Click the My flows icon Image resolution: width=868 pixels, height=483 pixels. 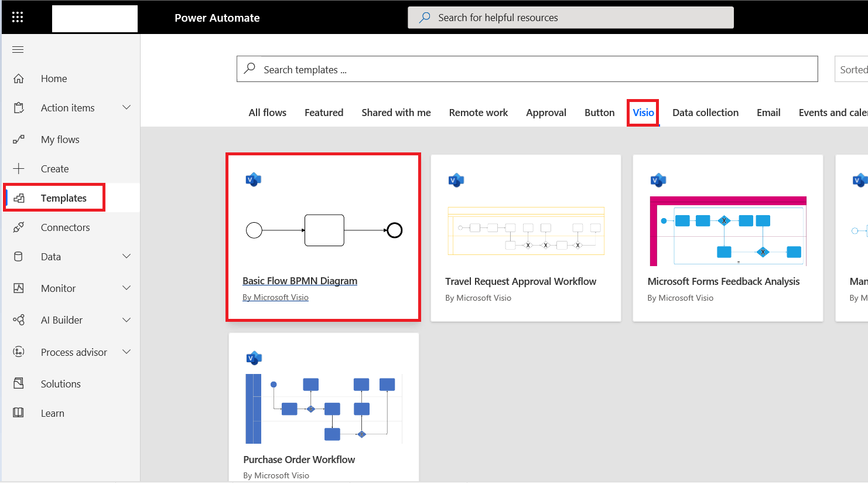tap(19, 140)
